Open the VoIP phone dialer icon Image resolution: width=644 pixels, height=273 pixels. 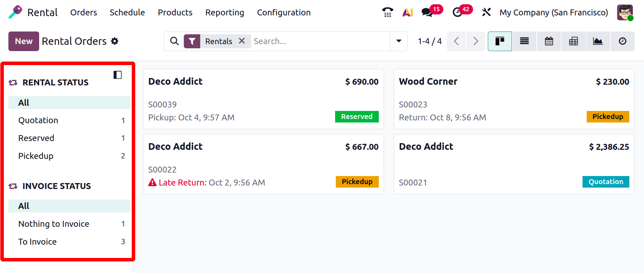point(388,12)
